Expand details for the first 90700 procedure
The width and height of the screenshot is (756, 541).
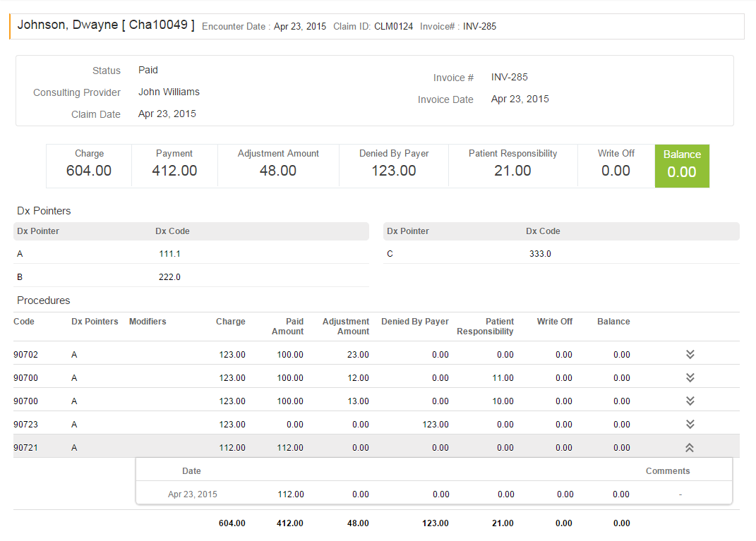pyautogui.click(x=690, y=377)
